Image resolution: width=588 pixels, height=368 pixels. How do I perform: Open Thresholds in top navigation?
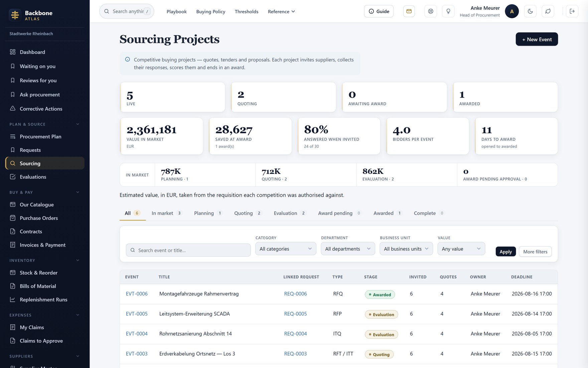point(247,11)
